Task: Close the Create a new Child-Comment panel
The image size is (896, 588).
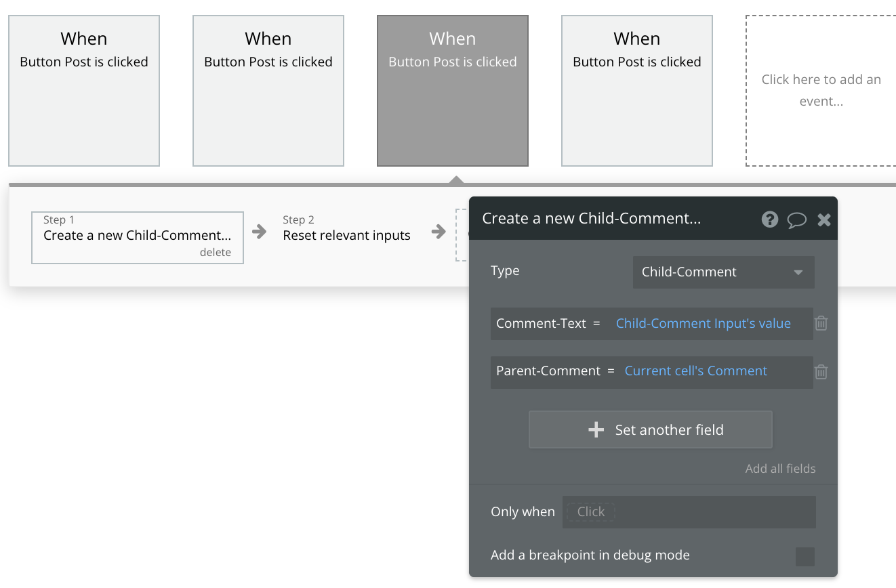Action: point(824,219)
